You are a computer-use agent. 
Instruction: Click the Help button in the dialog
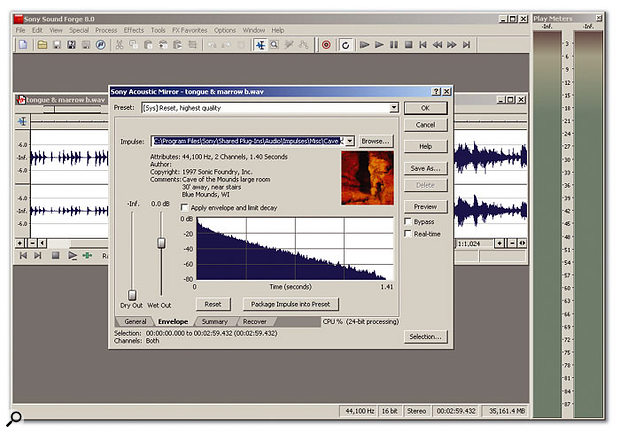[425, 146]
